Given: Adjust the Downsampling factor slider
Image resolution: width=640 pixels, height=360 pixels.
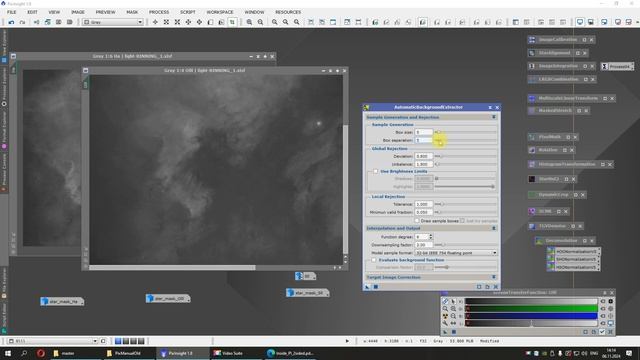Looking at the screenshot, I should tap(466, 244).
